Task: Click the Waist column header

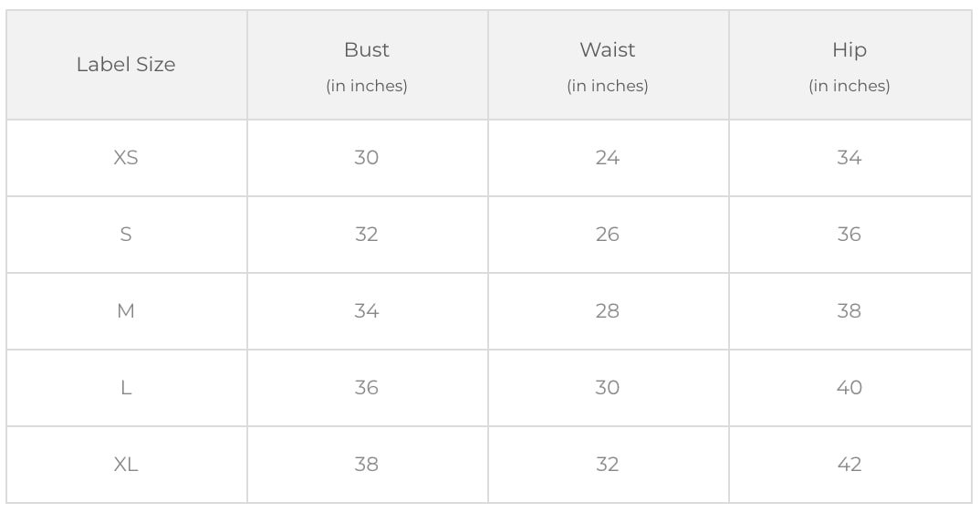Action: [608, 50]
